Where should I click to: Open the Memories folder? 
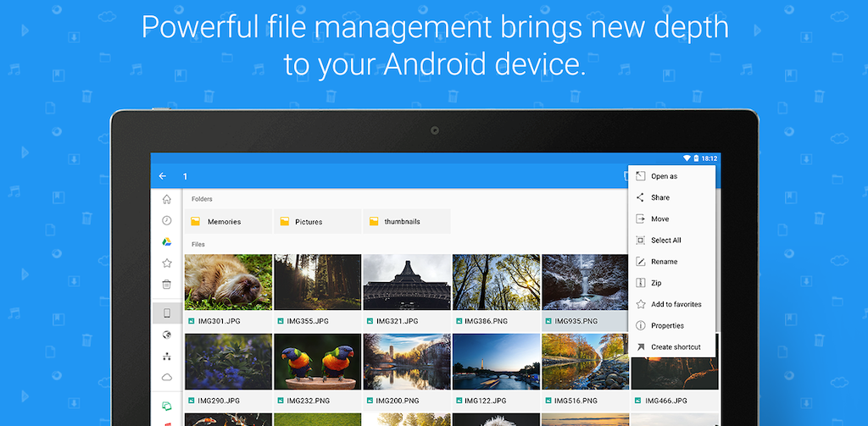point(228,221)
